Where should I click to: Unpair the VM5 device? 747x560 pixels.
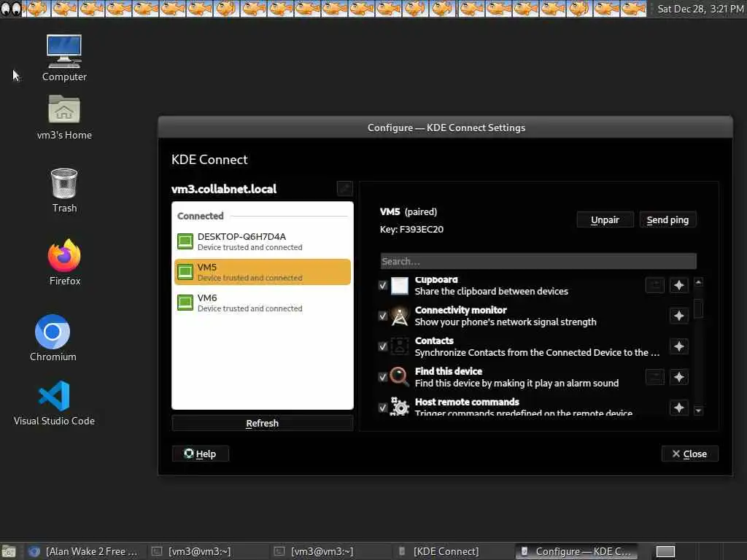pyautogui.click(x=605, y=220)
